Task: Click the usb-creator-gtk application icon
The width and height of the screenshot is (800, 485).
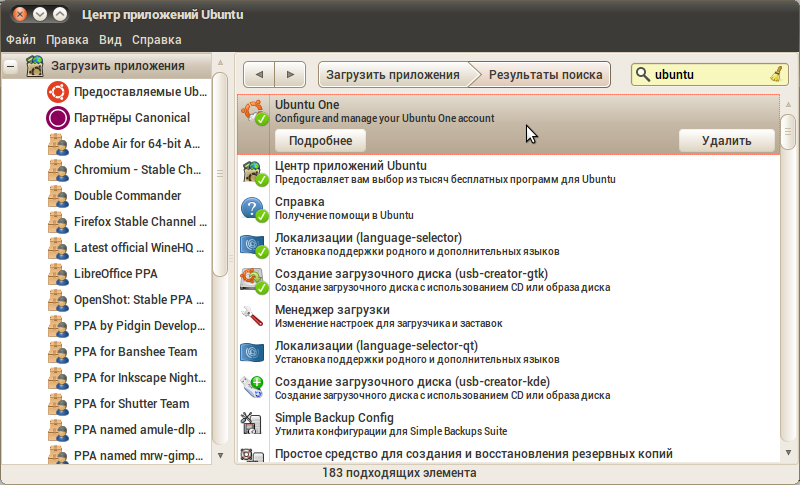Action: coord(254,281)
